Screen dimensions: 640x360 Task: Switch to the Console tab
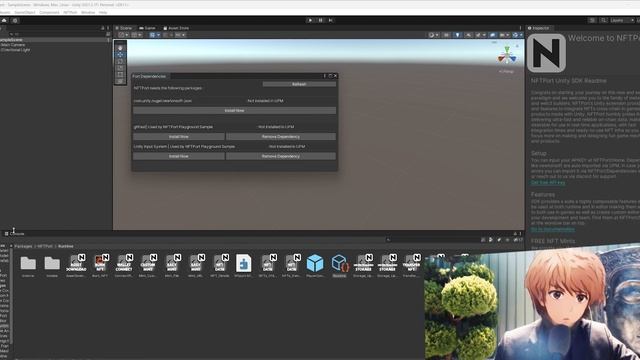tap(15, 234)
